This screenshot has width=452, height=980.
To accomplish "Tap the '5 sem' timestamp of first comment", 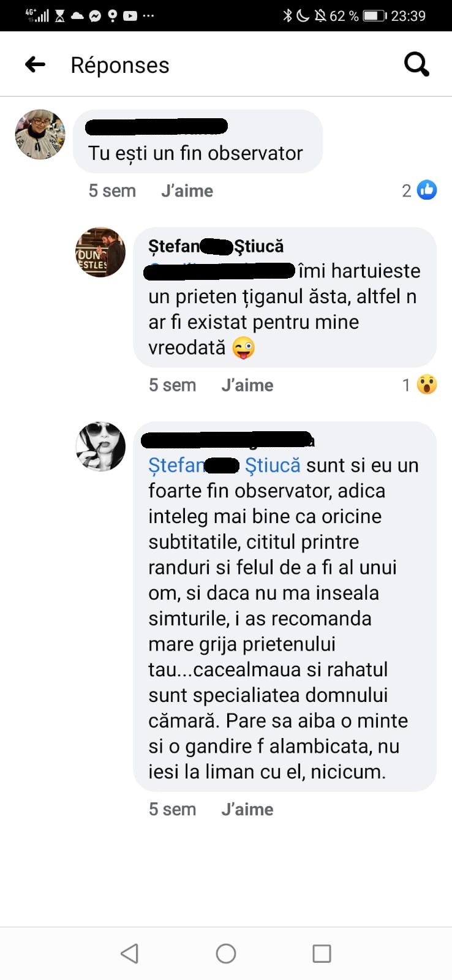I will point(112,190).
